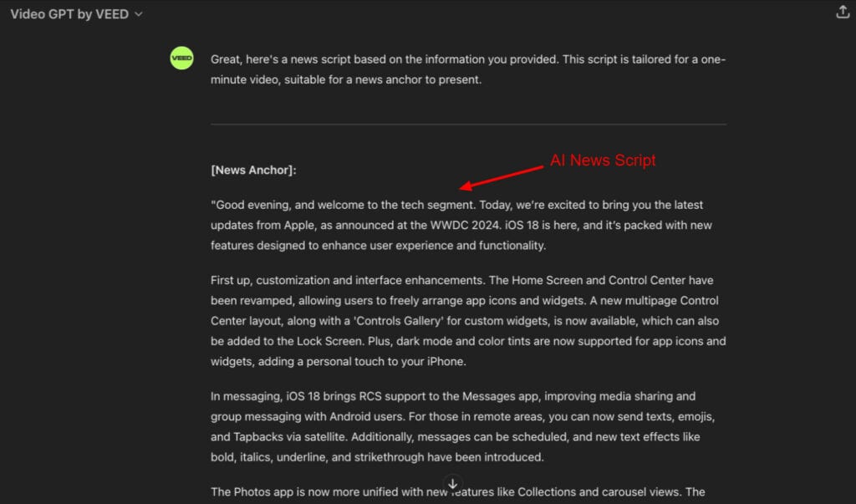Expand the Video GPT by VEED dropdown chevron
The height and width of the screenshot is (504, 856).
[139, 14]
